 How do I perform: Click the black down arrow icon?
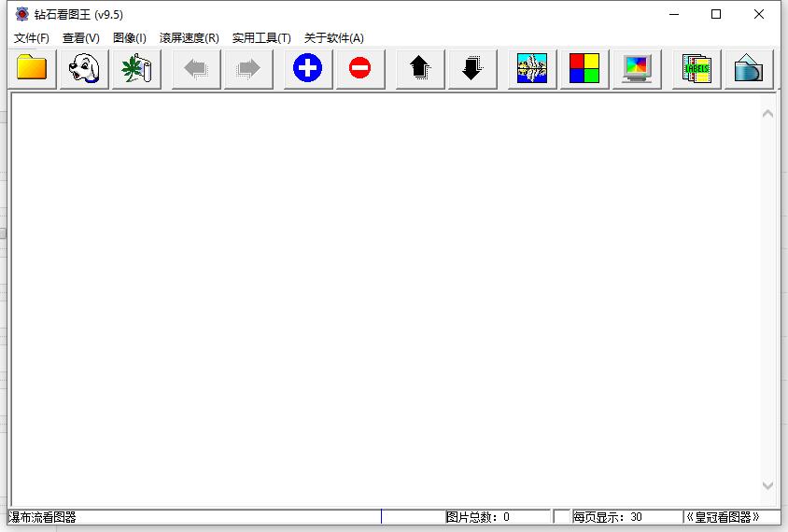pyautogui.click(x=472, y=69)
